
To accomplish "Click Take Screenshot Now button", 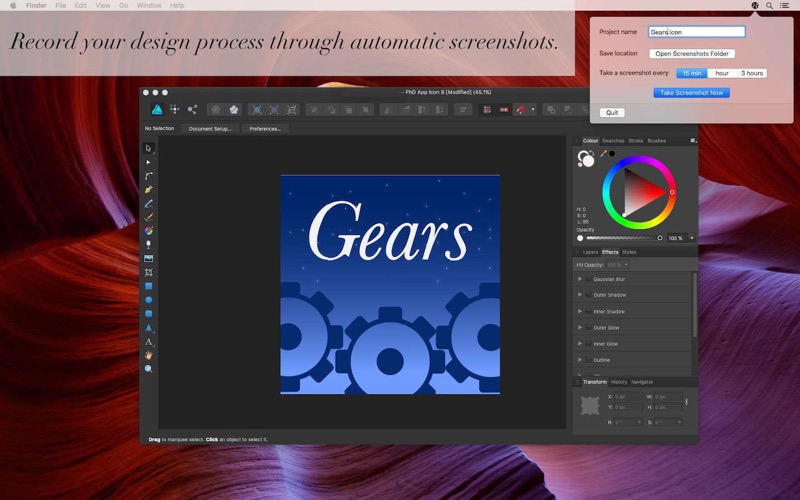I will [691, 93].
